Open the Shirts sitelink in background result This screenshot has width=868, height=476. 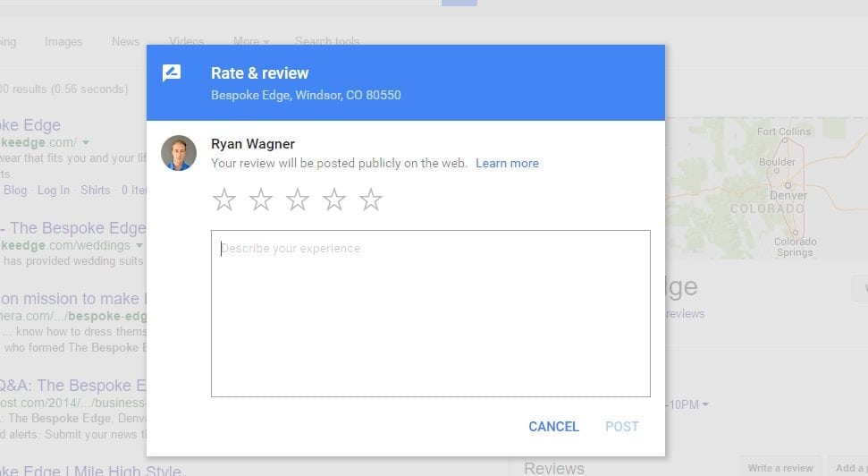pos(96,190)
